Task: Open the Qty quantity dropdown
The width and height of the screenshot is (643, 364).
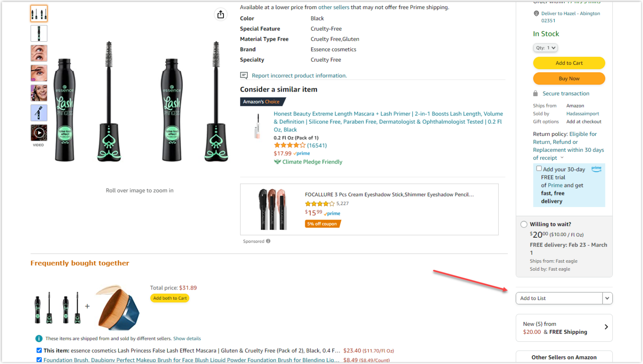Action: pyautogui.click(x=545, y=48)
